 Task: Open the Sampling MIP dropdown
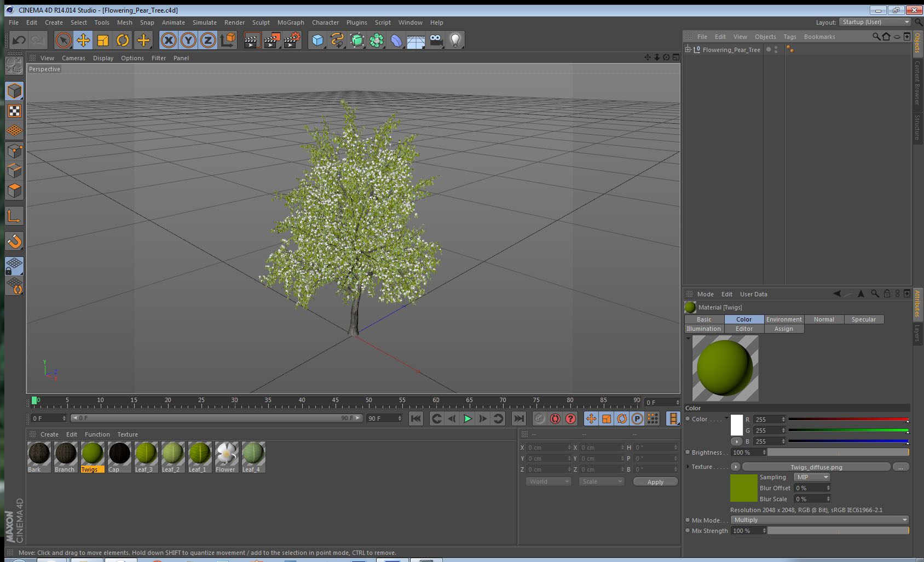[x=812, y=477]
